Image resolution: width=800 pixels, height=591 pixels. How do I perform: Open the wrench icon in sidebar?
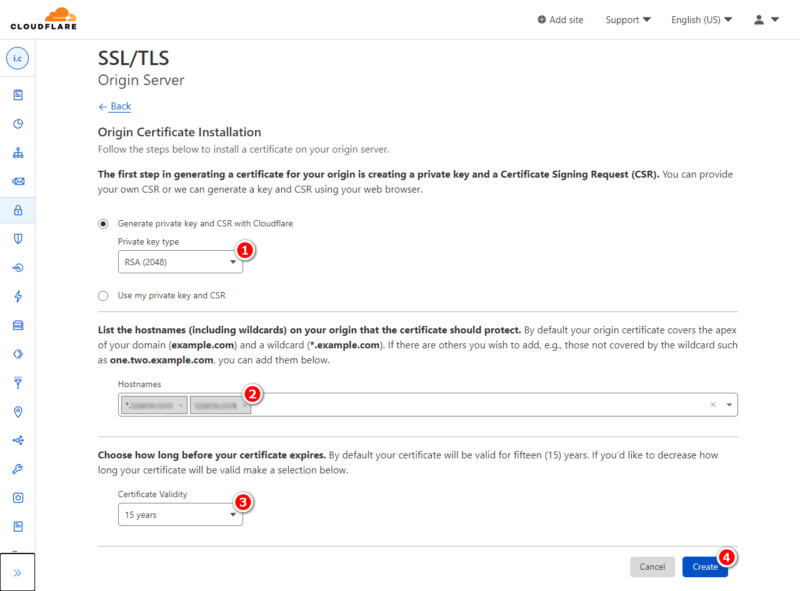[18, 469]
